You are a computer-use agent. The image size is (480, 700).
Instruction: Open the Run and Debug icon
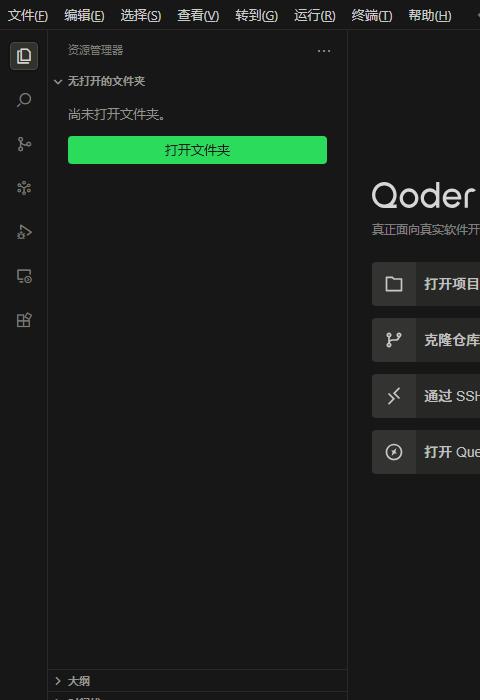pyautogui.click(x=24, y=232)
